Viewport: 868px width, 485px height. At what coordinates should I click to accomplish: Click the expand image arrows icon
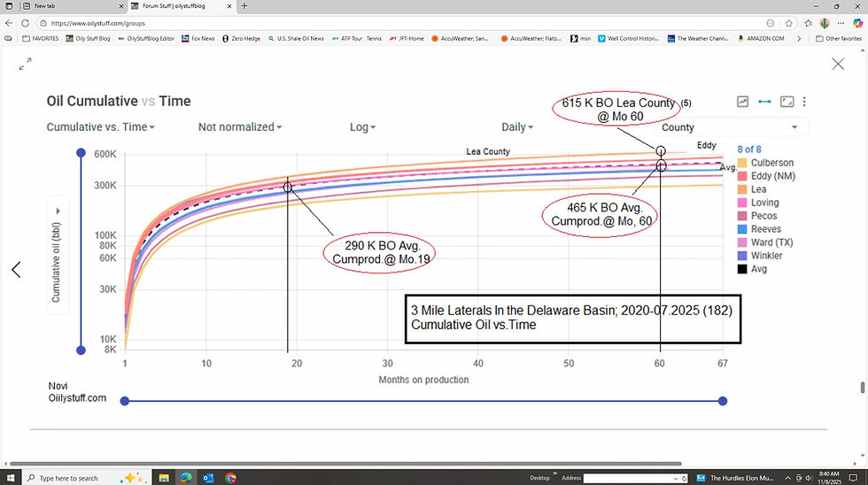25,64
